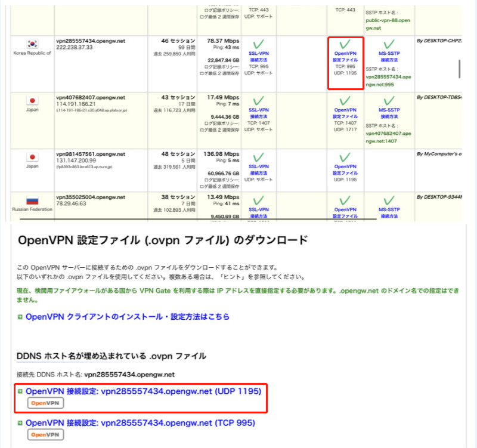477x448 pixels.
Task: Click MS-SSTP checkmark in Russian Federation row
Action: tap(389, 201)
